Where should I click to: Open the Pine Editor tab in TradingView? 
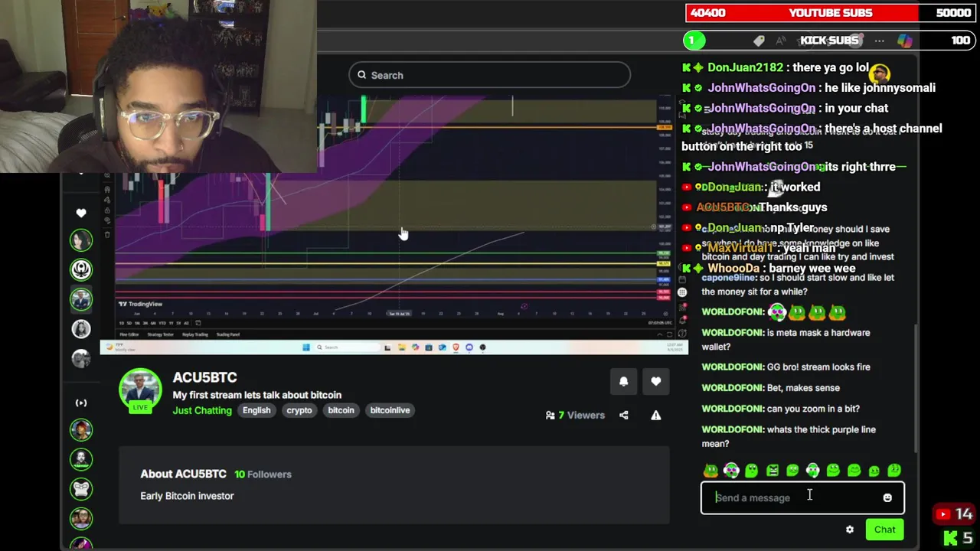pyautogui.click(x=129, y=334)
